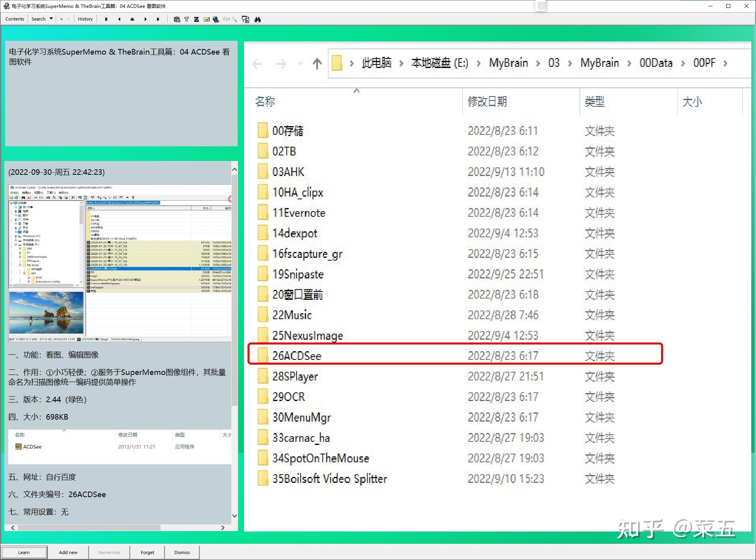Click the magic wand toolbar icon
Viewport: 756px width, 560px height.
235,19
